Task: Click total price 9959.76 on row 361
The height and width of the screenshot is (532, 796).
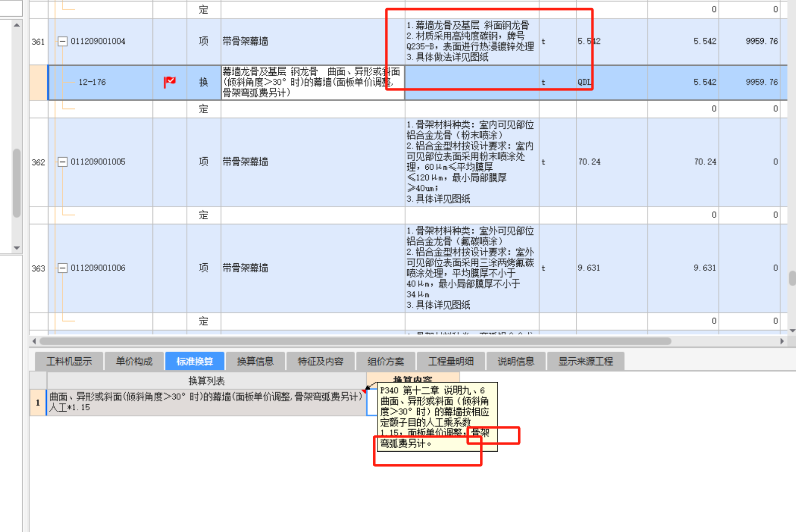Action: [762, 41]
